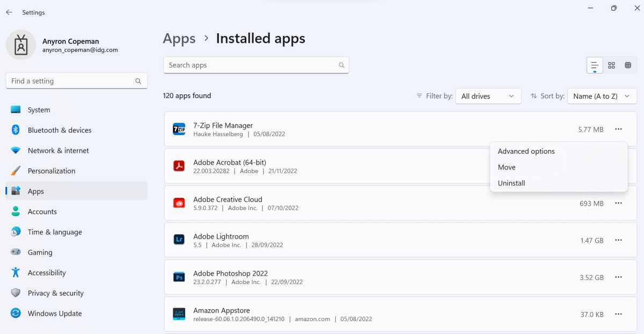Click the Bluetooth icon in sidebar
The height and width of the screenshot is (334, 644).
point(16,130)
